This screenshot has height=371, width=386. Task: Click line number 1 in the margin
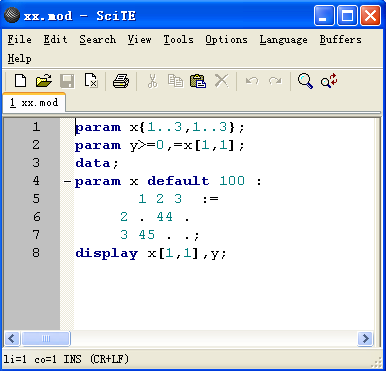36,127
